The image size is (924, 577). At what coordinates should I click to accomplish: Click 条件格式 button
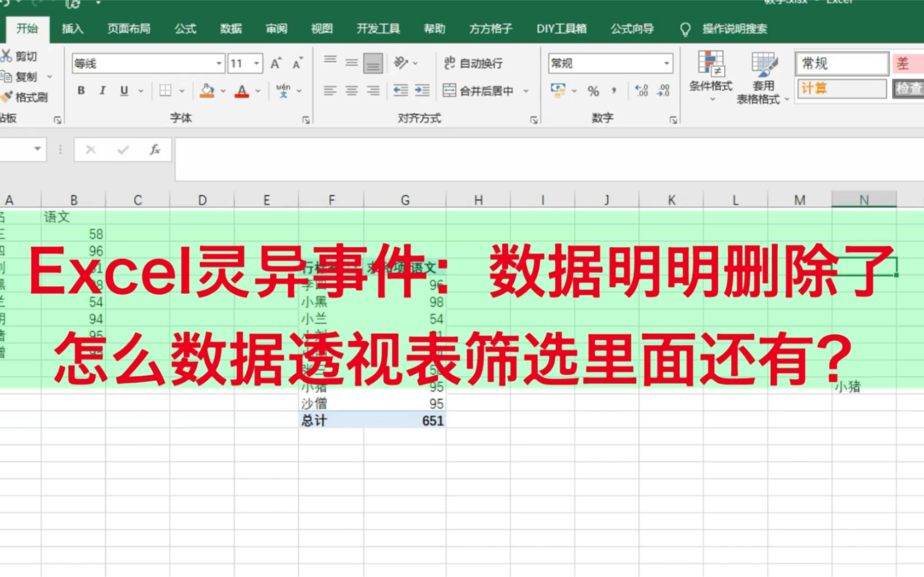tap(710, 77)
